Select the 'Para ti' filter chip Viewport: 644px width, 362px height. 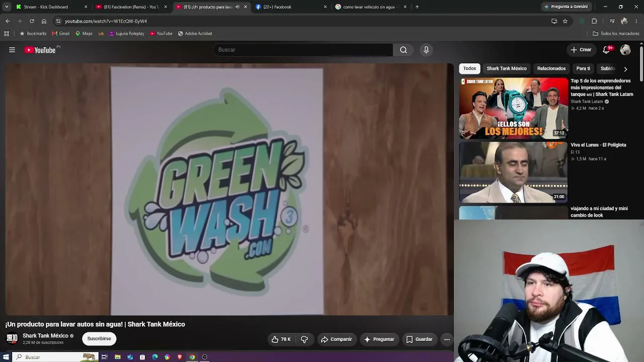[583, 68]
